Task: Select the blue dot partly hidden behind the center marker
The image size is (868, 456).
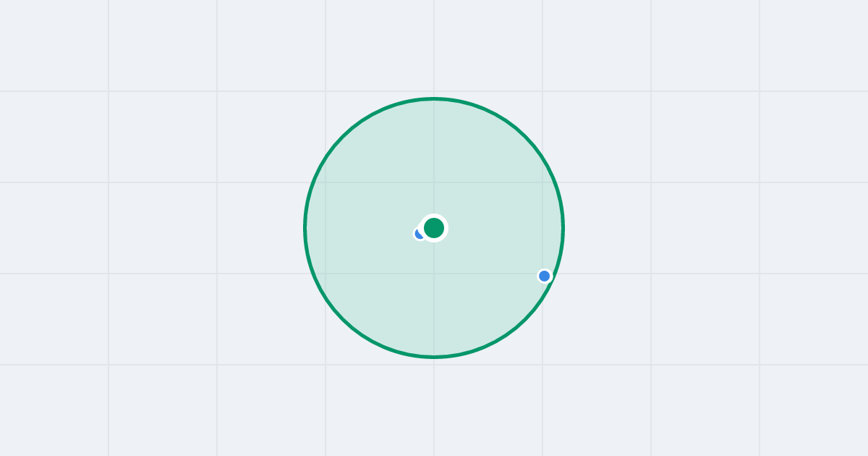Action: pyautogui.click(x=419, y=233)
